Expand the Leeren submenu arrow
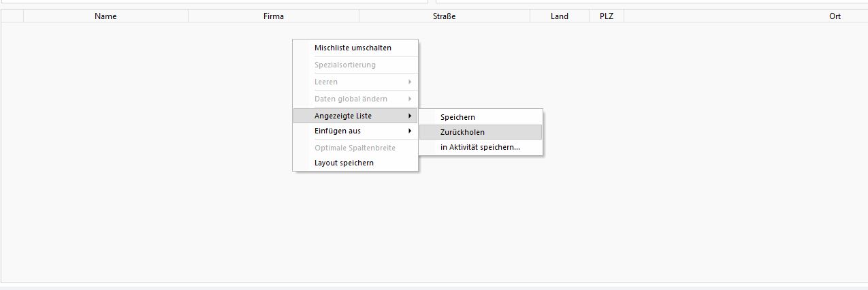The height and width of the screenshot is (290, 868). click(409, 82)
